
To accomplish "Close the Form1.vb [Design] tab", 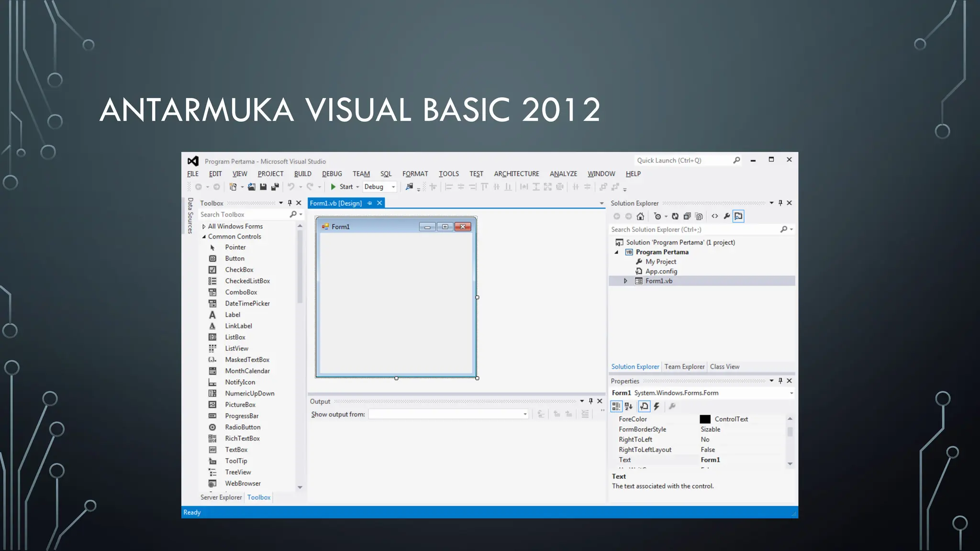I will pyautogui.click(x=379, y=203).
